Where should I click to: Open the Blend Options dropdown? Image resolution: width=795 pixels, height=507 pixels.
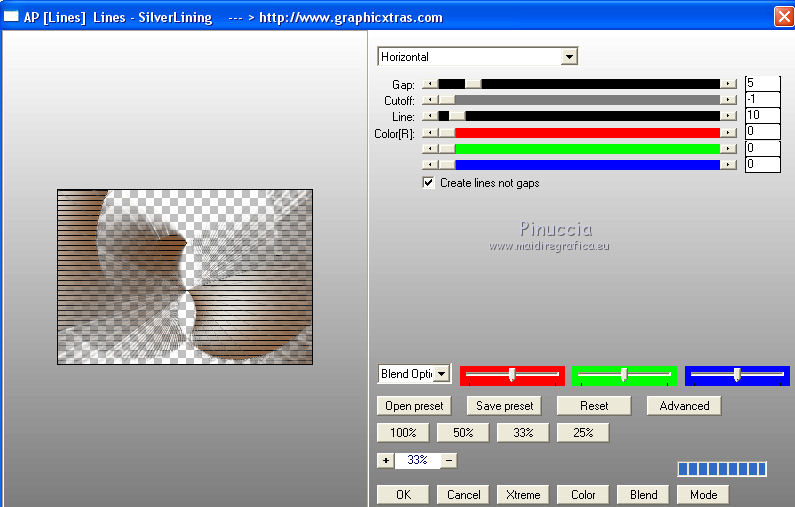[x=414, y=374]
